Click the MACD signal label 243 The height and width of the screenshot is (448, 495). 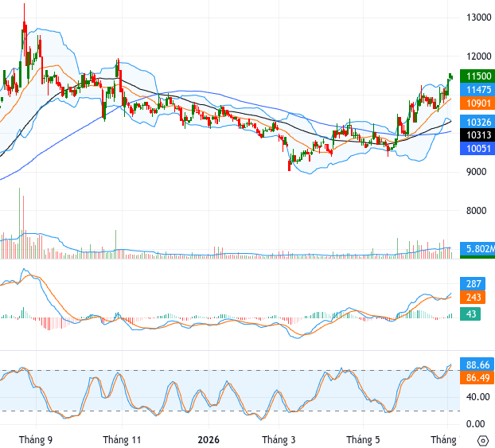(473, 297)
